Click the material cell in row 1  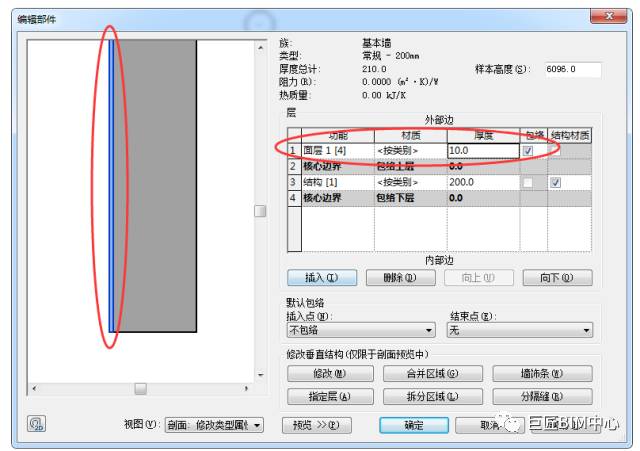click(411, 151)
